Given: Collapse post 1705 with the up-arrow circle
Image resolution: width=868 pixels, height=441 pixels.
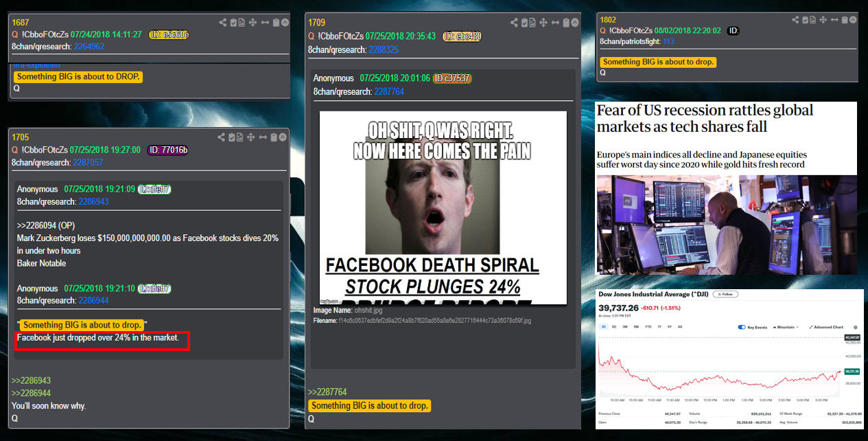Looking at the screenshot, I should 283,137.
